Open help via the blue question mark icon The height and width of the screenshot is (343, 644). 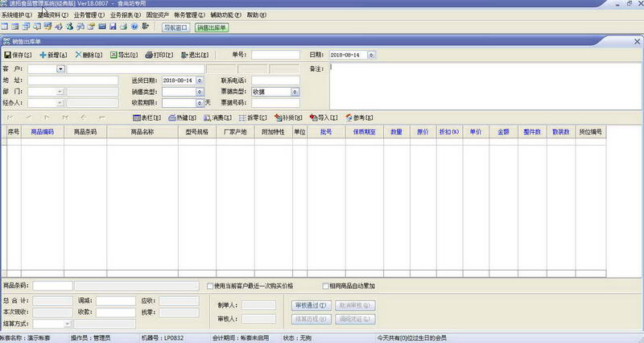tap(134, 27)
